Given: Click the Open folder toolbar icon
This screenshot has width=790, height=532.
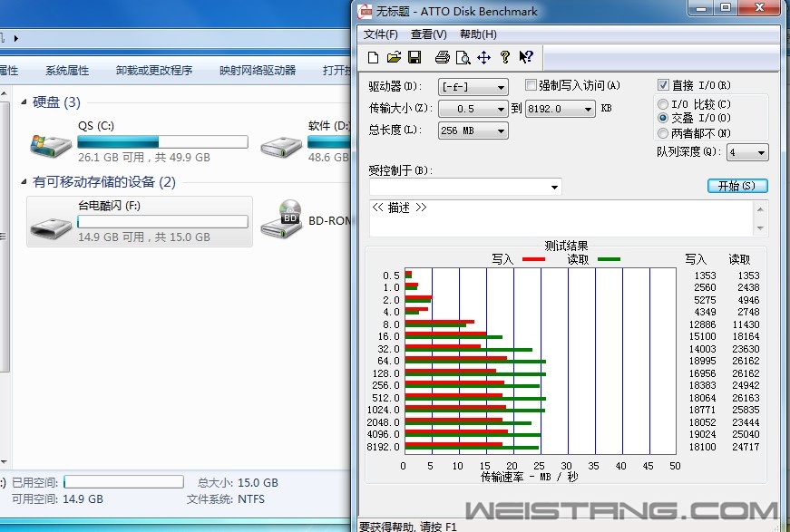Looking at the screenshot, I should coord(394,58).
